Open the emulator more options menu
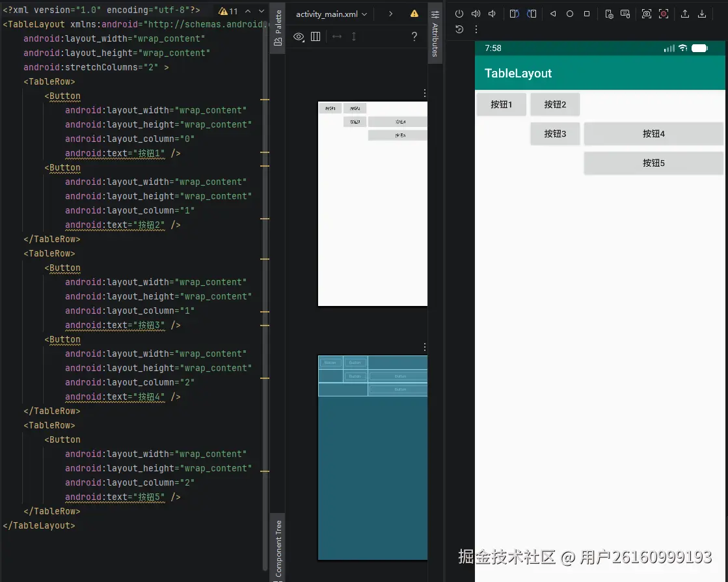The image size is (728, 582). click(476, 29)
